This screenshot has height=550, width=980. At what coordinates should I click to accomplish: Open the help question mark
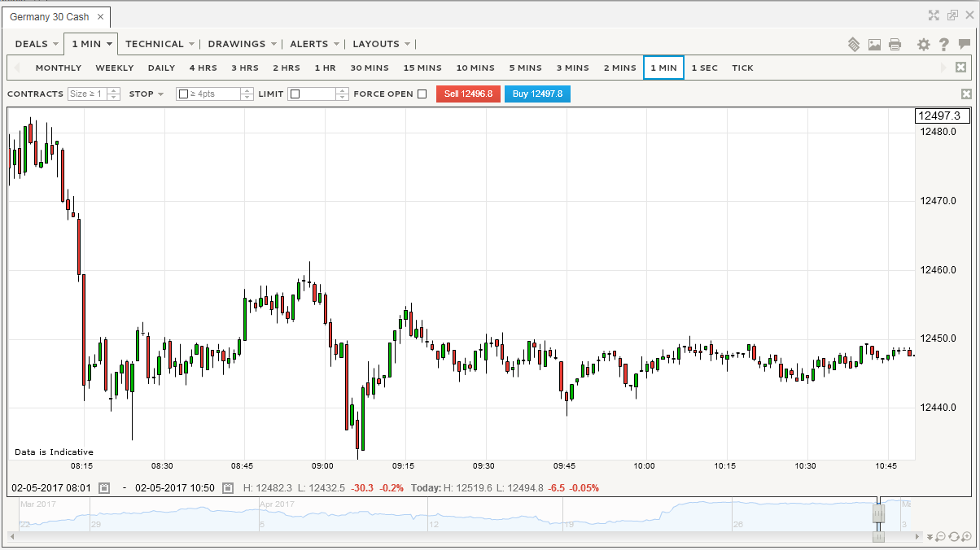[943, 45]
